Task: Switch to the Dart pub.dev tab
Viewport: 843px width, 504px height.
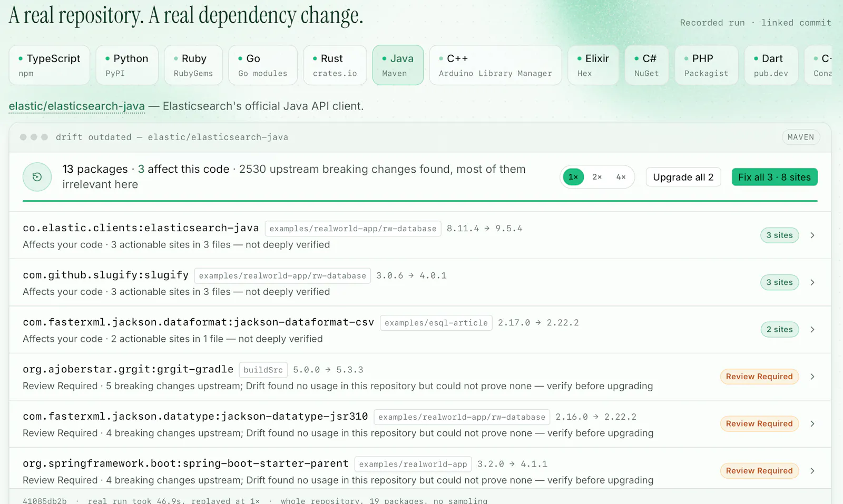Action: pos(771,65)
